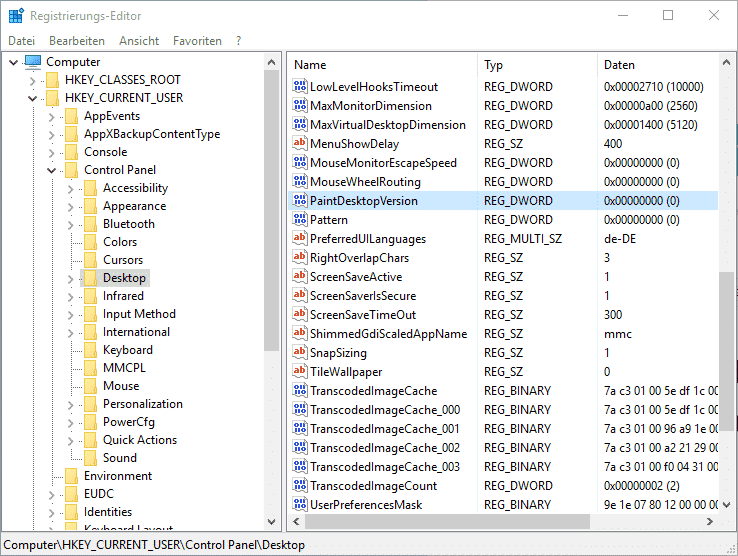
Task: Click the DWORD icon beside MaxVirtualDesktopDimension
Action: (300, 124)
